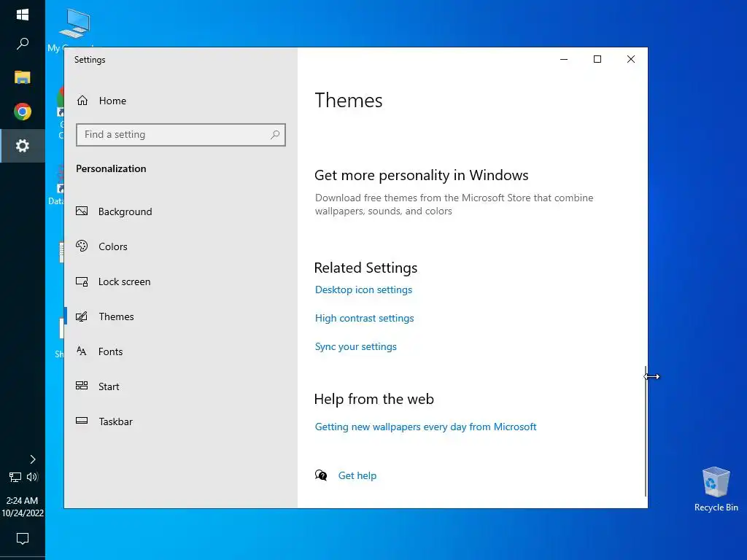Click the Background picture icon

point(82,211)
